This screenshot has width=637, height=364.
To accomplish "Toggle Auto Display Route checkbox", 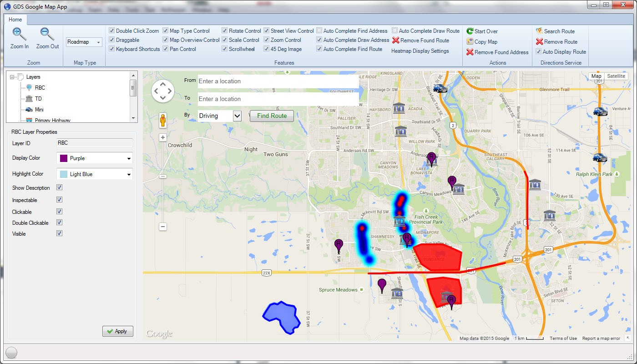I will [x=539, y=52].
